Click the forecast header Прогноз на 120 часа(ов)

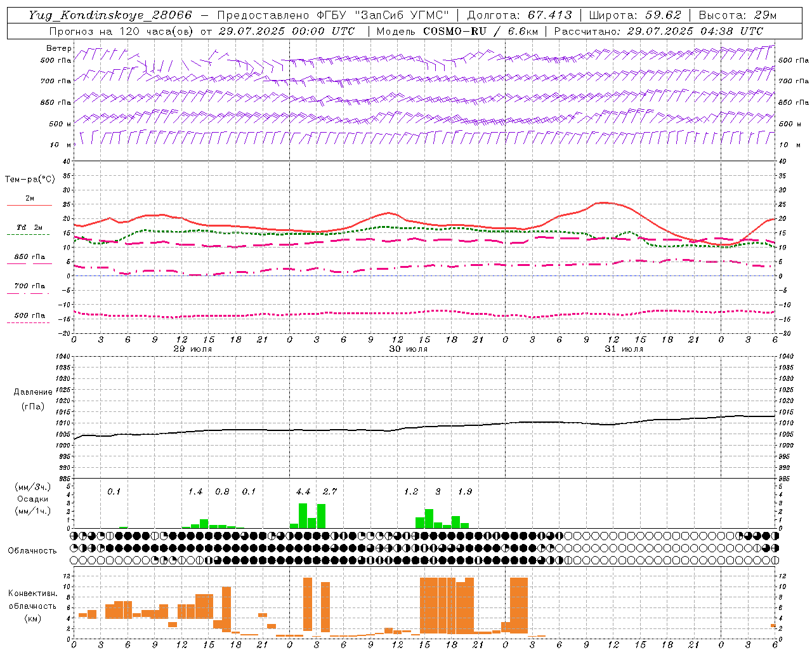click(122, 31)
